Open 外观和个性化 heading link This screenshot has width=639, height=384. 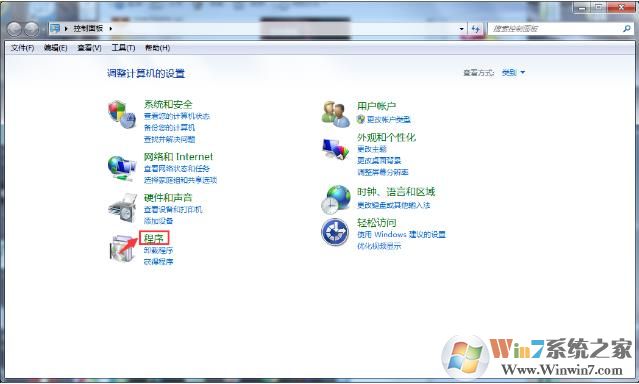(x=386, y=137)
